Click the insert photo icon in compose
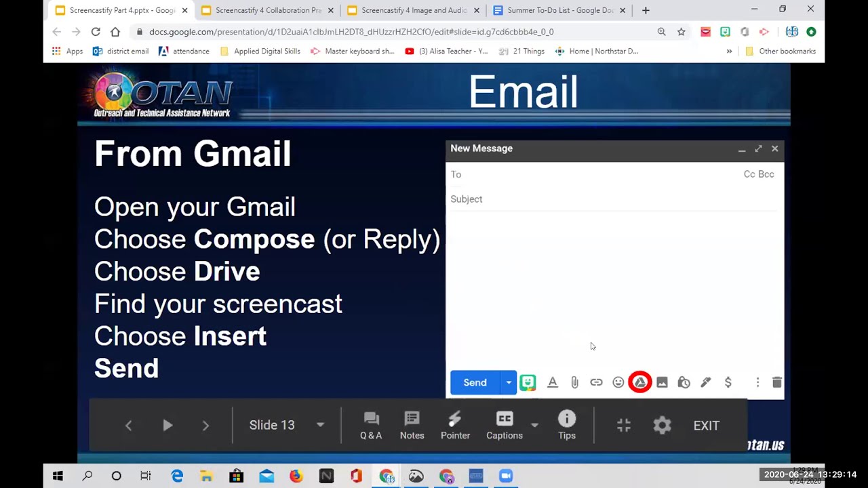868x488 pixels. pyautogui.click(x=662, y=382)
